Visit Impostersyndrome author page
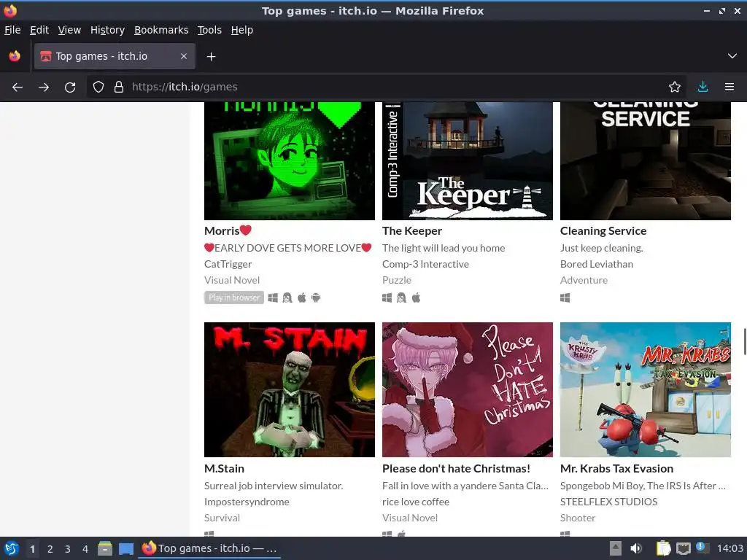This screenshot has width=747, height=560. coord(247,502)
